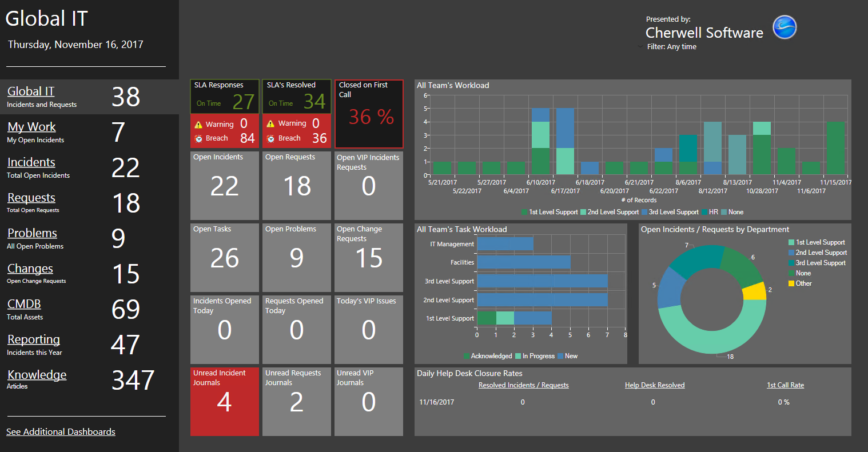Open the Open Tasks tile showing 26
Image resolution: width=868 pixels, height=452 pixels.
[225, 258]
